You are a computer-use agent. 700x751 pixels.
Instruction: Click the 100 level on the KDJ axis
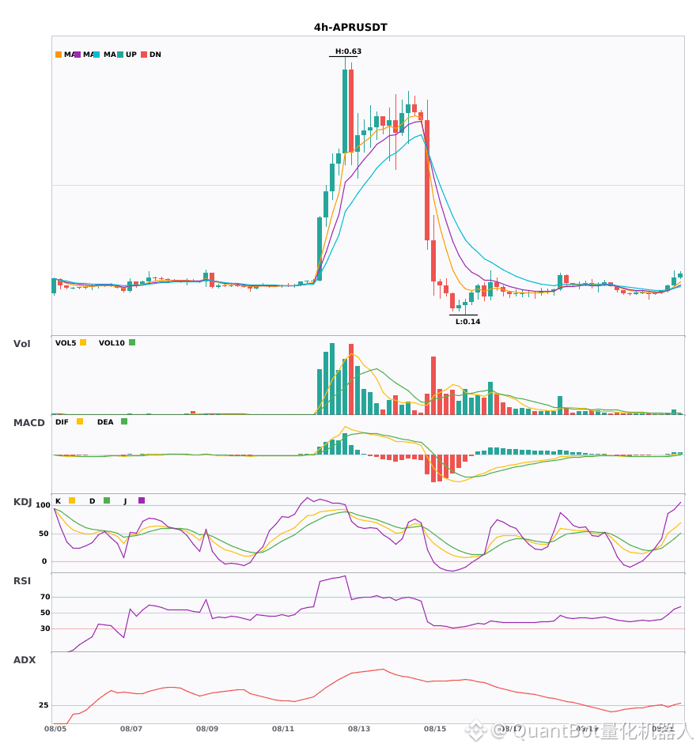(x=43, y=505)
